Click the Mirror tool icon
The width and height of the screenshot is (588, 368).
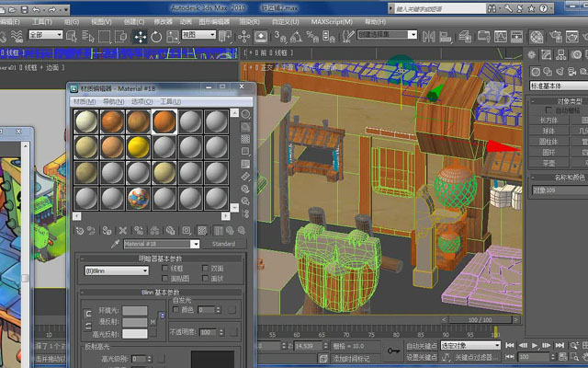(x=429, y=37)
